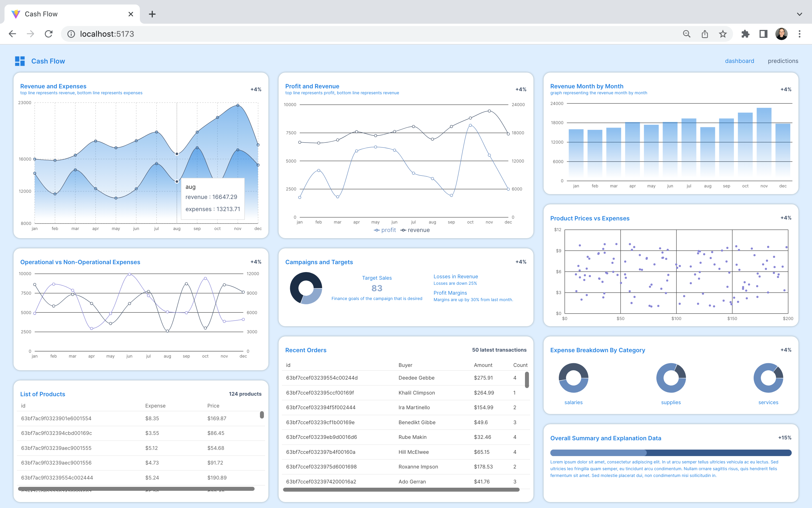Click product price $190.89
Screen dimensions: 812x508
[217, 478]
